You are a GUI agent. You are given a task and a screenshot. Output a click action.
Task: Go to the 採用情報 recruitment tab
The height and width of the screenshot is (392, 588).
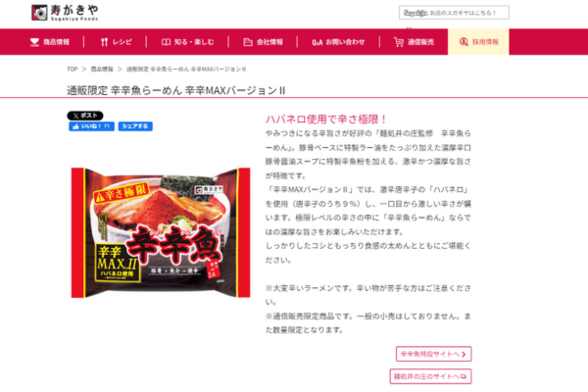[478, 41]
